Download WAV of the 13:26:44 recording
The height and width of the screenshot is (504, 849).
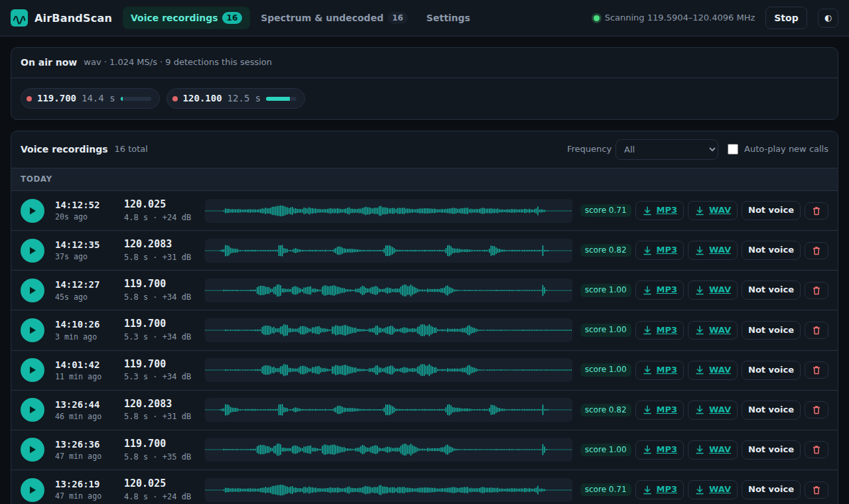point(712,410)
